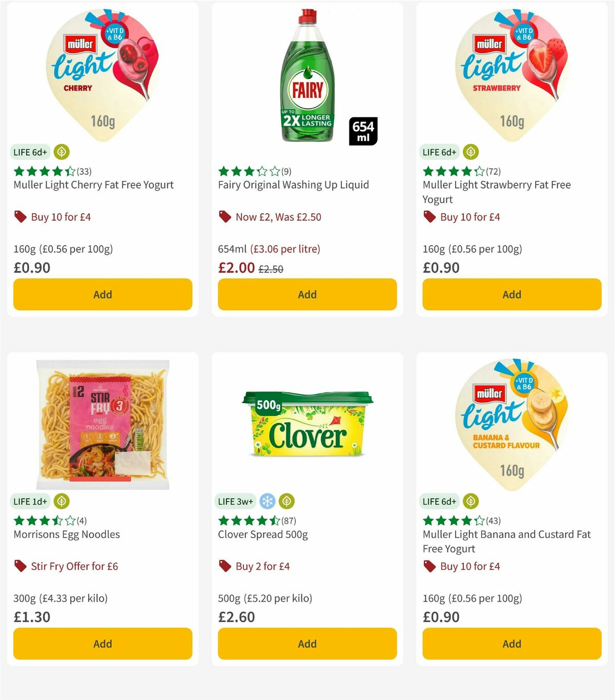
Task: Click the LIFE 6d+ badge on Strawberry yogurt
Action: 439,152
